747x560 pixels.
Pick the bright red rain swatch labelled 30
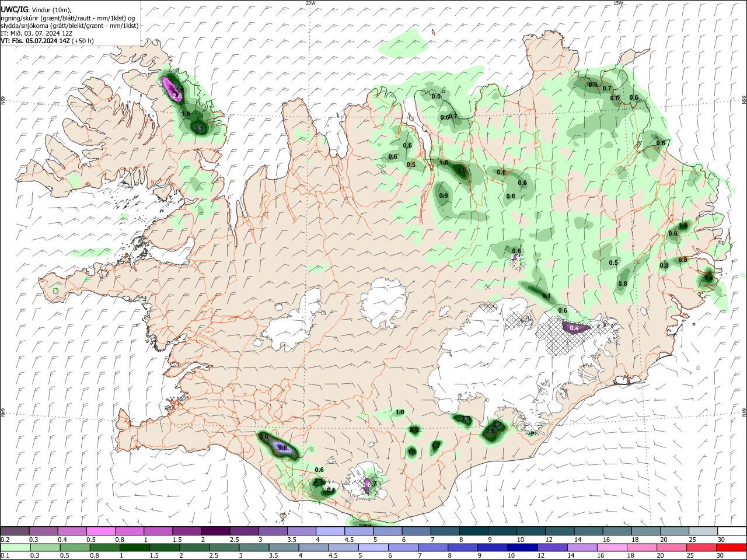(x=731, y=547)
